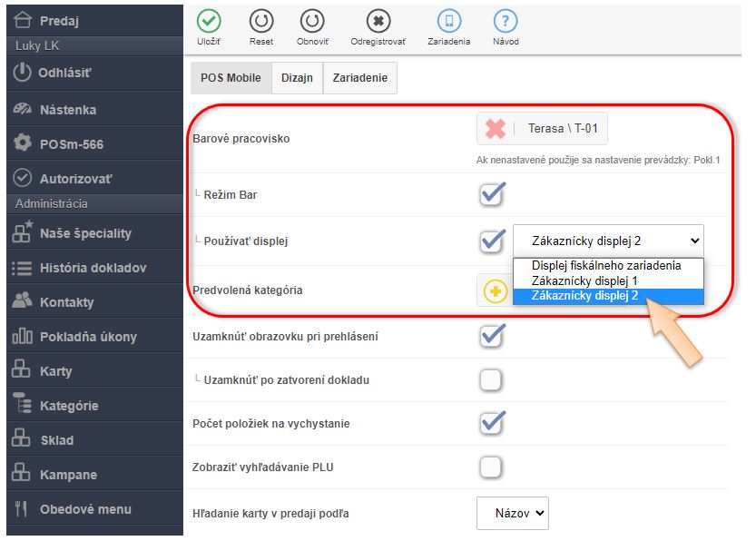The image size is (756, 541).
Task: Click the Pokladňa úkony bar chart icon
Action: point(22,336)
